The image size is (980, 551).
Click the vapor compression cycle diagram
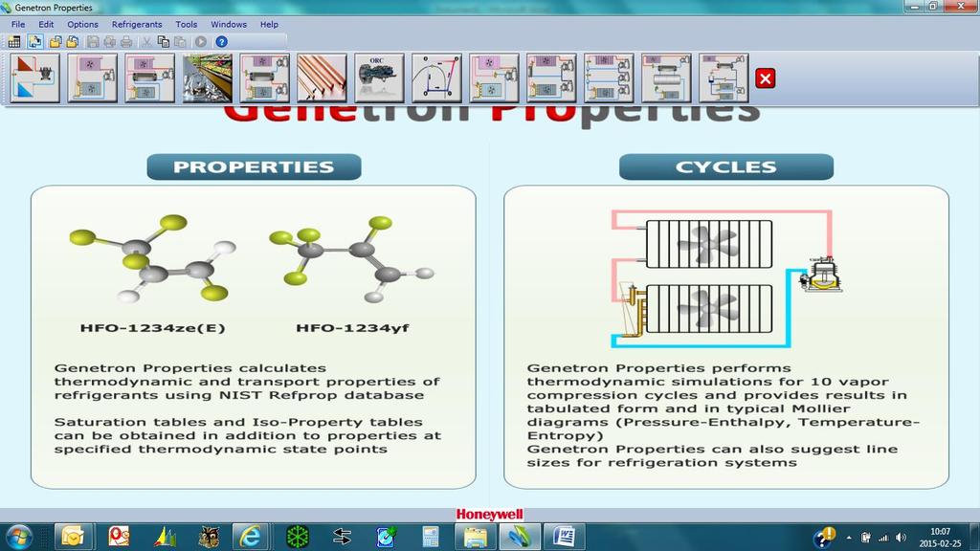click(728, 278)
